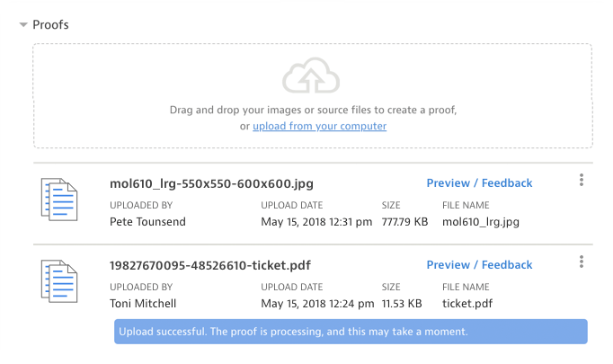
Task: Click the Proofs section heading
Action: [x=50, y=25]
